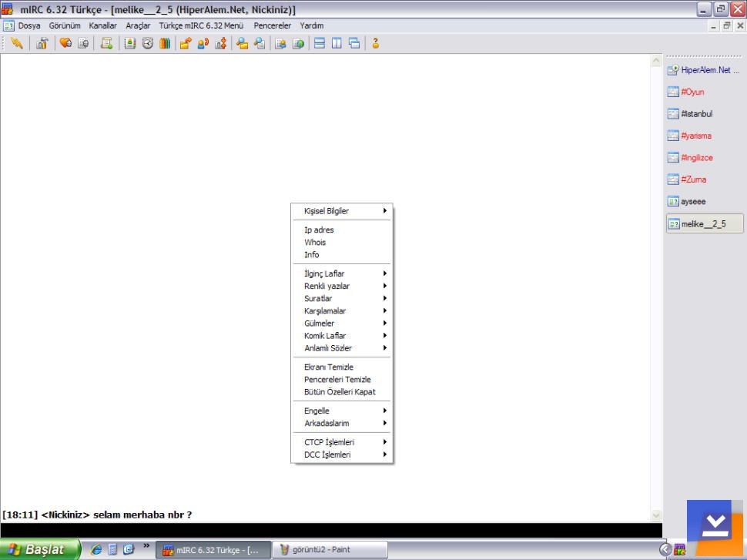Screen dimensions: 747x560
Task: Select Pencereleri Temizle in context menu
Action: (x=342, y=380)
